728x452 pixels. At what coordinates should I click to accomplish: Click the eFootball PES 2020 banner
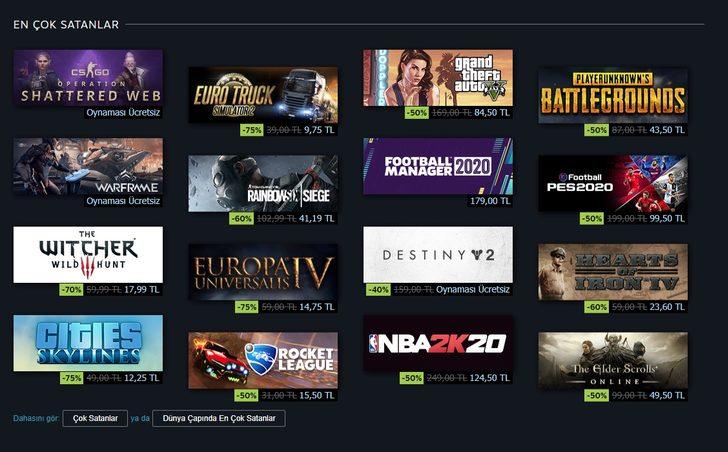[x=613, y=184]
